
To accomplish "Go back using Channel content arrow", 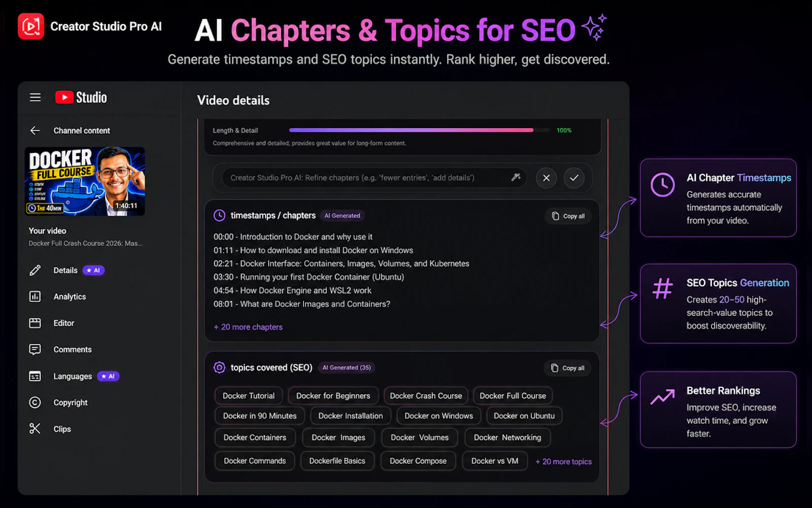I will click(35, 131).
